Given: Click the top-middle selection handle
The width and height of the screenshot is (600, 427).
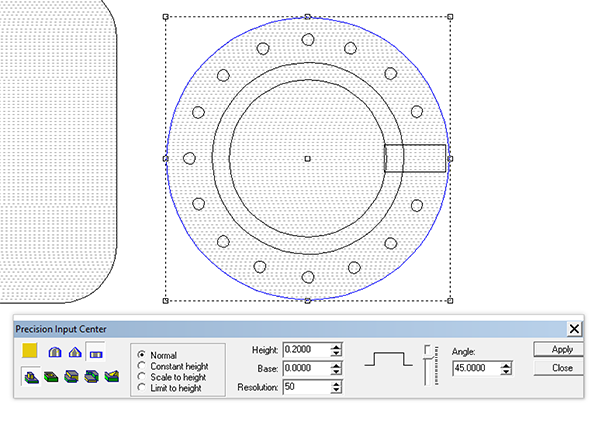Looking at the screenshot, I should pos(308,17).
